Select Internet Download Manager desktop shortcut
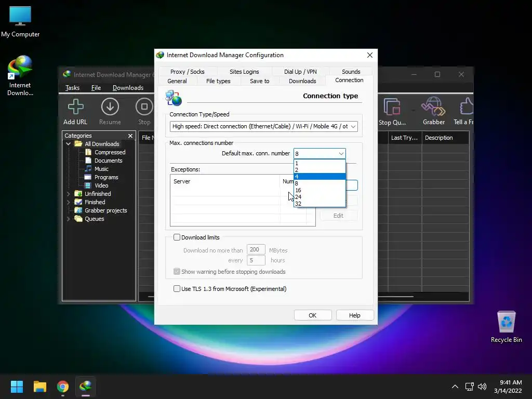The image size is (532, 399). pos(20,75)
